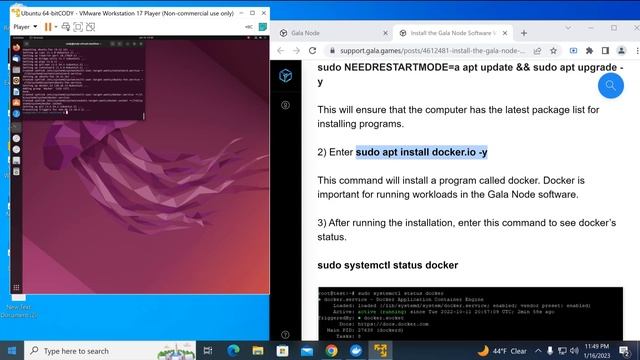The width and height of the screenshot is (640, 360).
Task: Click the blue extension icon beside the bookmark star
Action: [x=573, y=51]
